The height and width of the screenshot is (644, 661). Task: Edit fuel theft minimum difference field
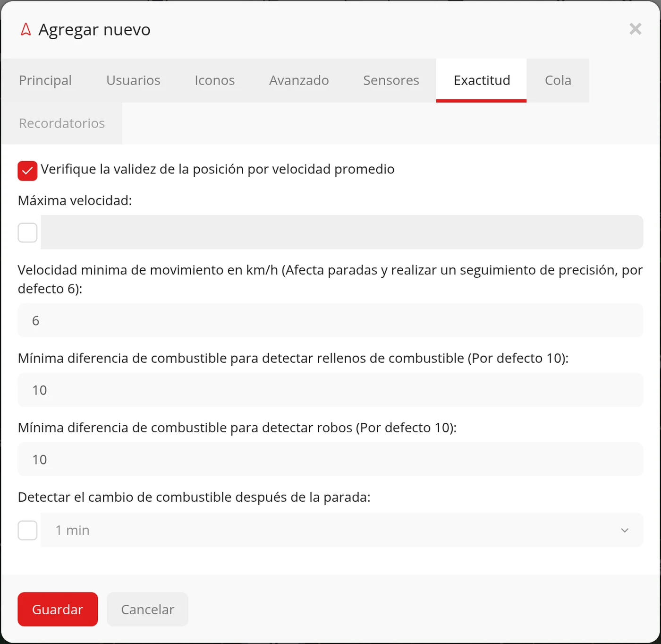click(x=330, y=459)
